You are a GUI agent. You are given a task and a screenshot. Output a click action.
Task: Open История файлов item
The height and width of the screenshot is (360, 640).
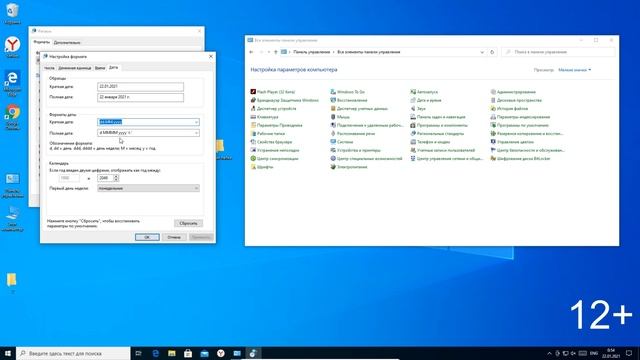click(509, 109)
